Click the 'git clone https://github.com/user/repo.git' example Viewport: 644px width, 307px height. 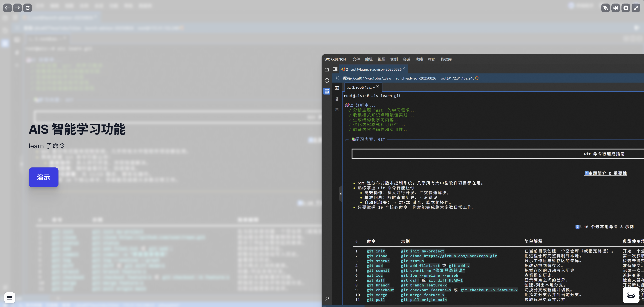[x=449, y=256]
